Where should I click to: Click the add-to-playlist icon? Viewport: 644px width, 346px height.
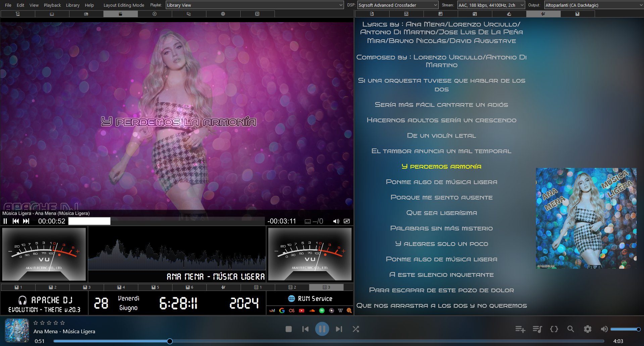(520, 329)
